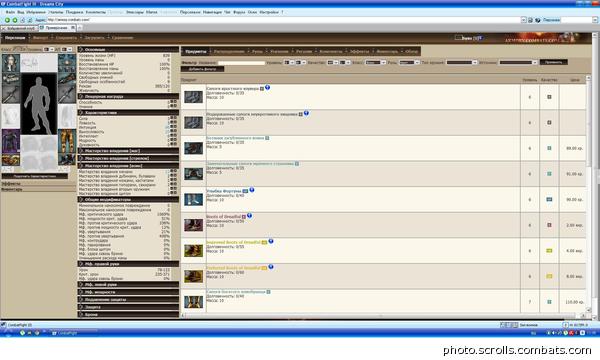Switch to the Предметы tab
This screenshot has width=600, height=360.
coord(196,51)
